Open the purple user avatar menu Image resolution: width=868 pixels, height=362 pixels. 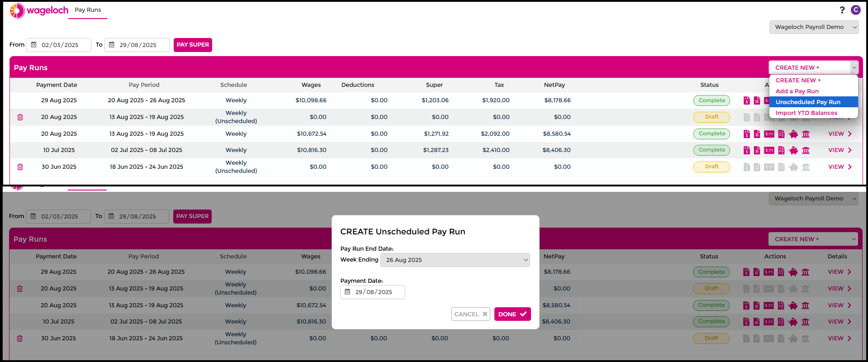[x=855, y=10]
